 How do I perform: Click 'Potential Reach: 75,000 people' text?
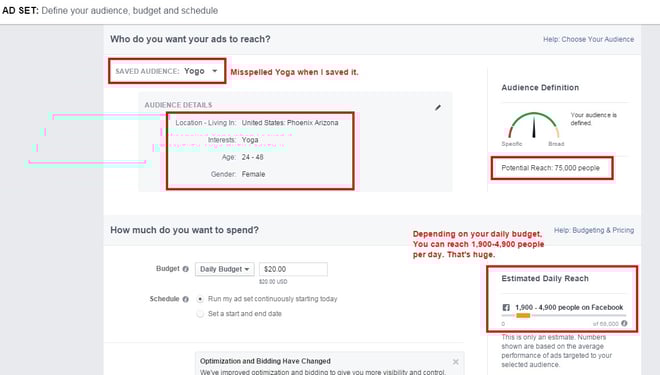point(550,168)
